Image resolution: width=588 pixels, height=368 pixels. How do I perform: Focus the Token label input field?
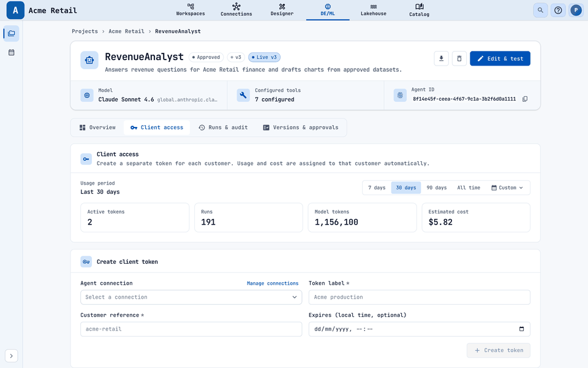[x=419, y=297]
